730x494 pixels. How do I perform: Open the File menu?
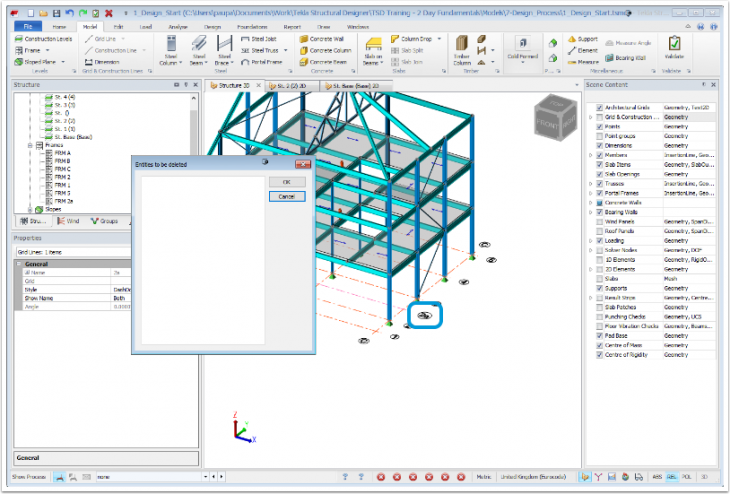coord(28,27)
